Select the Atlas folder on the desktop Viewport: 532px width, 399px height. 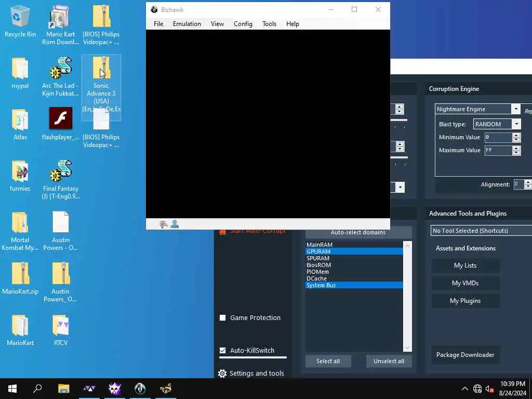click(x=20, y=125)
